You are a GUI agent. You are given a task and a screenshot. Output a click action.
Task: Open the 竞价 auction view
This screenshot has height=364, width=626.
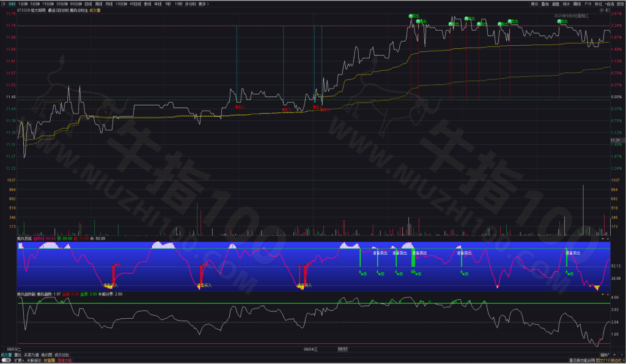click(x=534, y=4)
